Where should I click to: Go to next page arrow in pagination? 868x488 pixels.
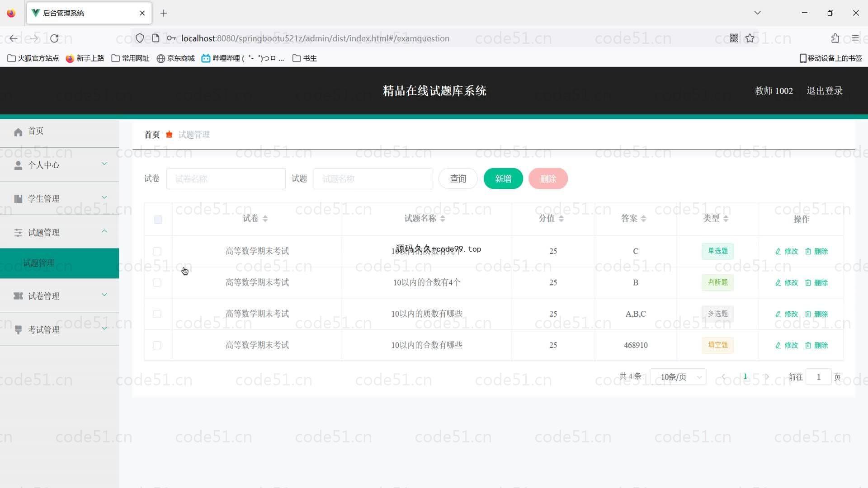click(x=767, y=377)
